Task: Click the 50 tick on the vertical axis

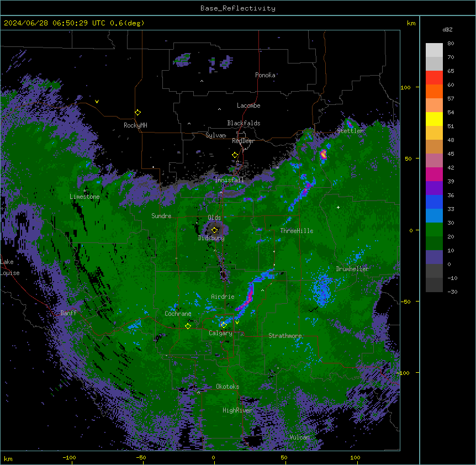Action: coord(408,158)
